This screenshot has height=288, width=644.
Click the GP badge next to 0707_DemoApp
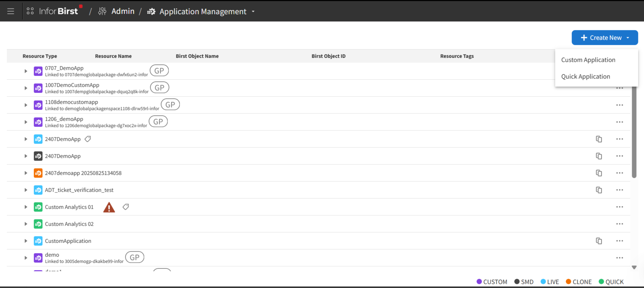[159, 70]
